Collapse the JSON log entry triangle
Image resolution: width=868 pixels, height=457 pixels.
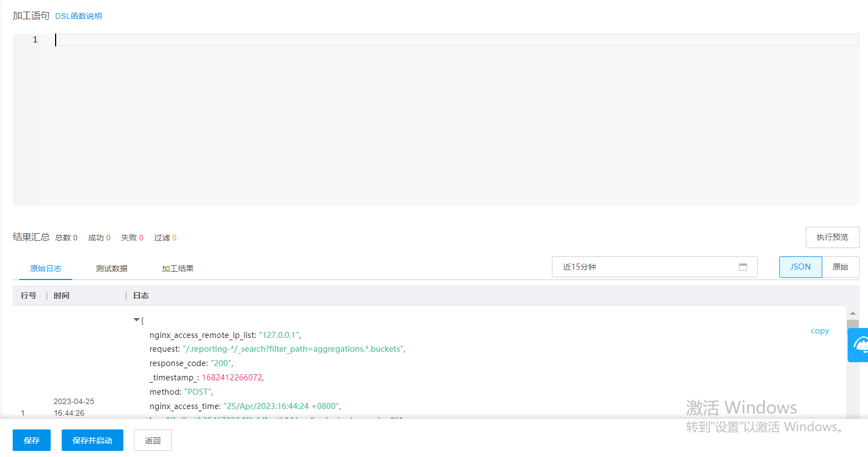coord(137,320)
